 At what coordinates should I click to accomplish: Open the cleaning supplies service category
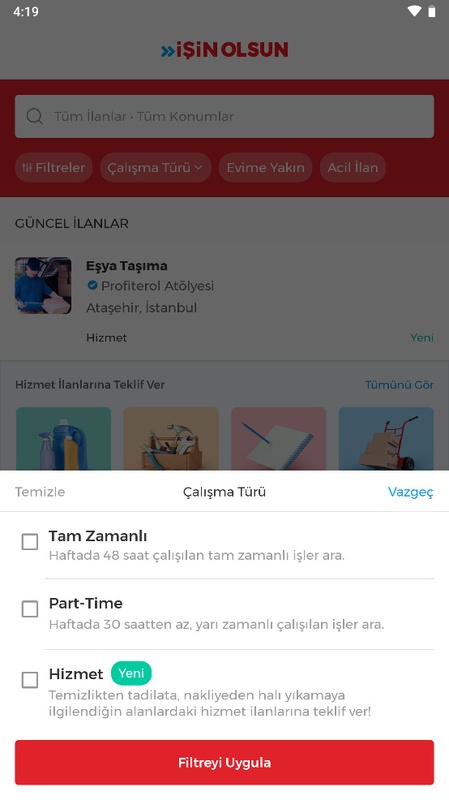pyautogui.click(x=63, y=438)
